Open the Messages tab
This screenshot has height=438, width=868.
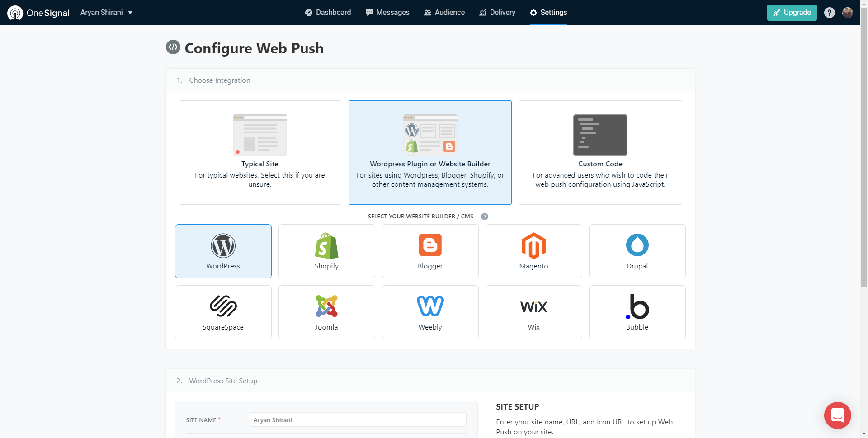[x=387, y=13]
